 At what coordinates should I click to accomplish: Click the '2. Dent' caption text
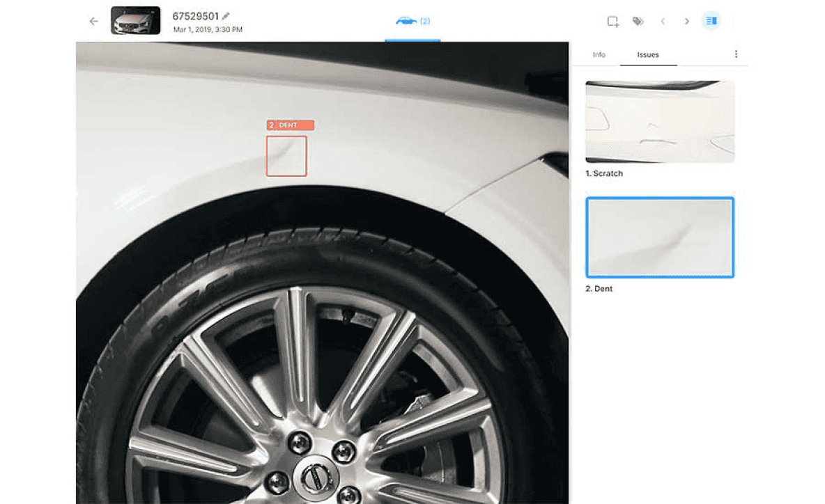(x=599, y=288)
